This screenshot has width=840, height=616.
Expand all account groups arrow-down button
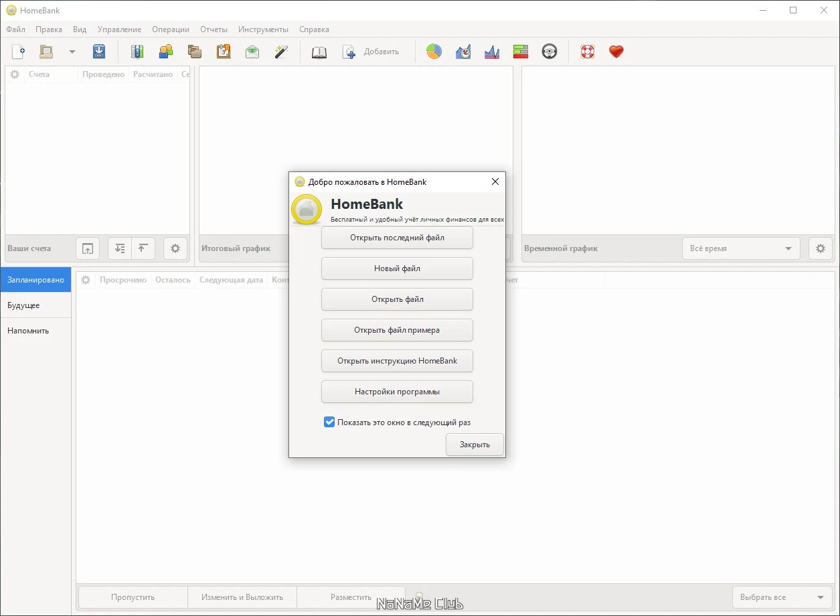tap(120, 248)
